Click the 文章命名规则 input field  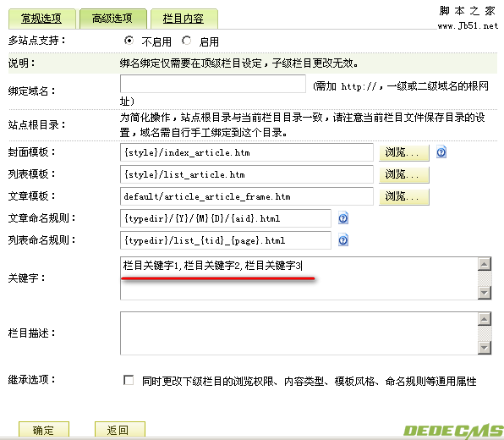coord(225,218)
